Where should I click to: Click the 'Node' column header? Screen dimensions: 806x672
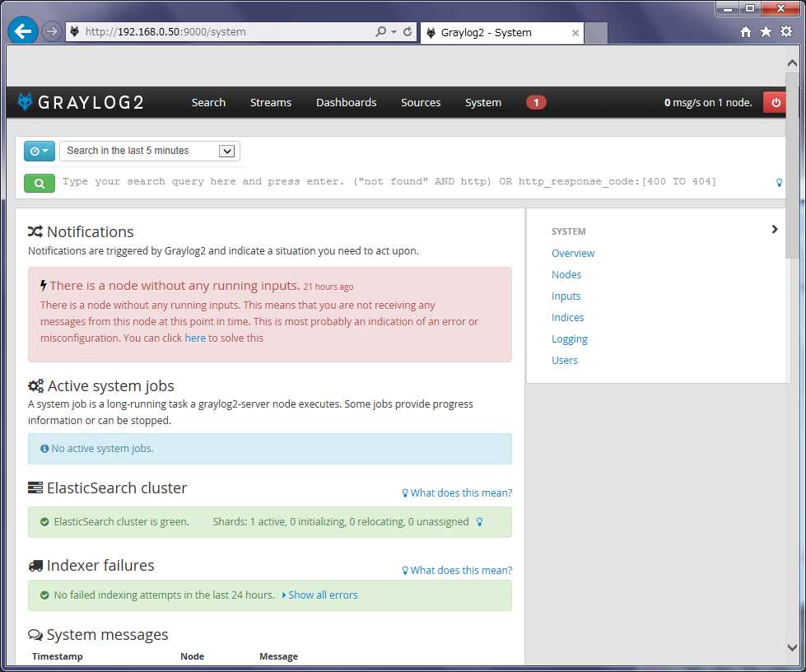(x=193, y=656)
